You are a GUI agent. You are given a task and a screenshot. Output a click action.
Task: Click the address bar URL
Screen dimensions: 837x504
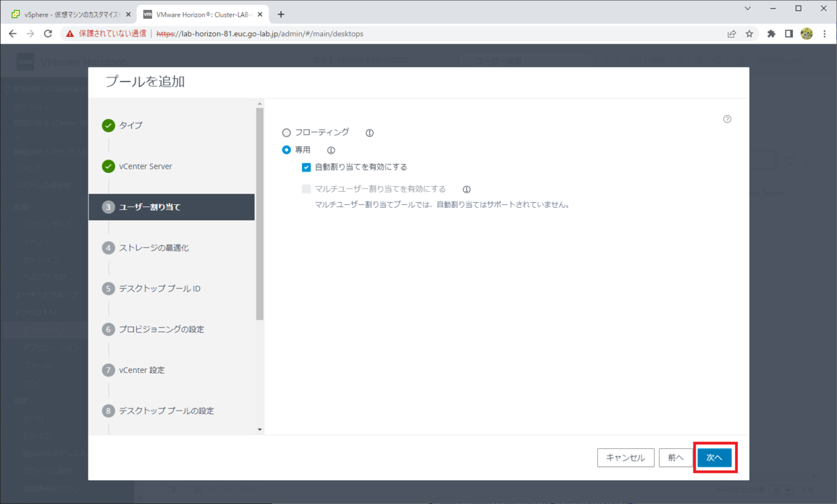coord(259,33)
